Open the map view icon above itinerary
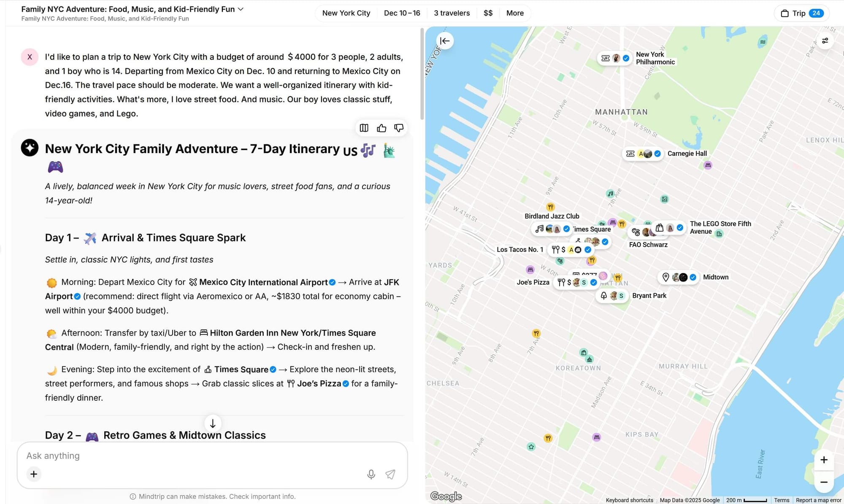This screenshot has width=844, height=504. pyautogui.click(x=364, y=128)
